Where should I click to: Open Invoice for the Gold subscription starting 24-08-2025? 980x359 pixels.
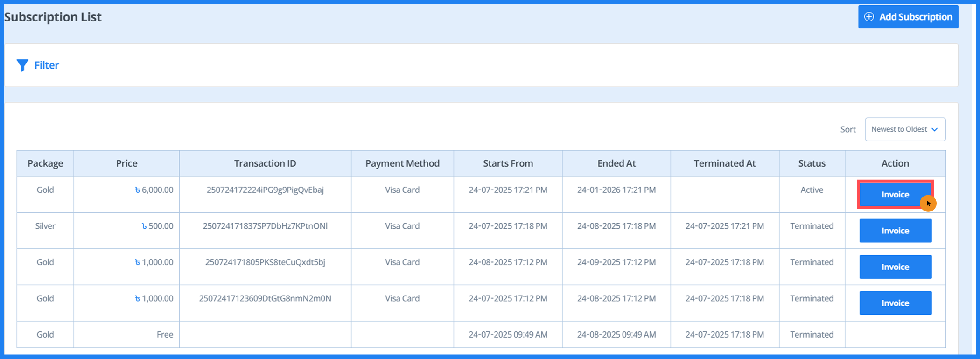click(x=895, y=267)
